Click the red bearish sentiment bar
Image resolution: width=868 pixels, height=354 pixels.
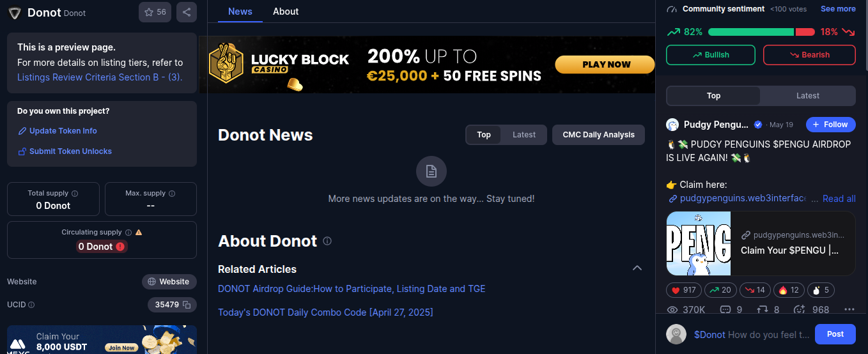pyautogui.click(x=805, y=32)
